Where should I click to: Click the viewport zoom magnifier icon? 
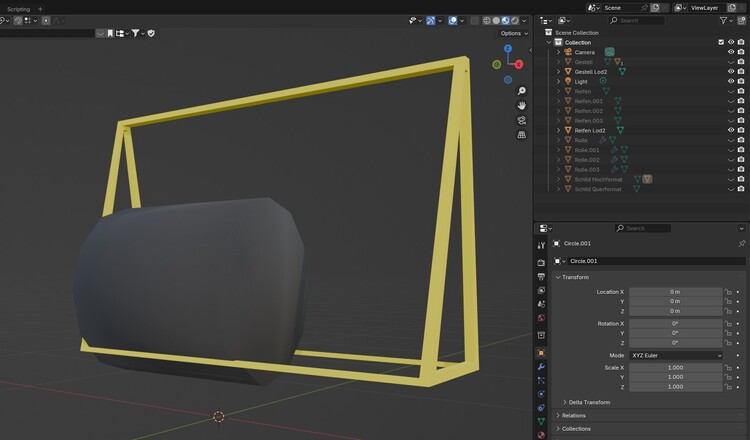pyautogui.click(x=521, y=91)
